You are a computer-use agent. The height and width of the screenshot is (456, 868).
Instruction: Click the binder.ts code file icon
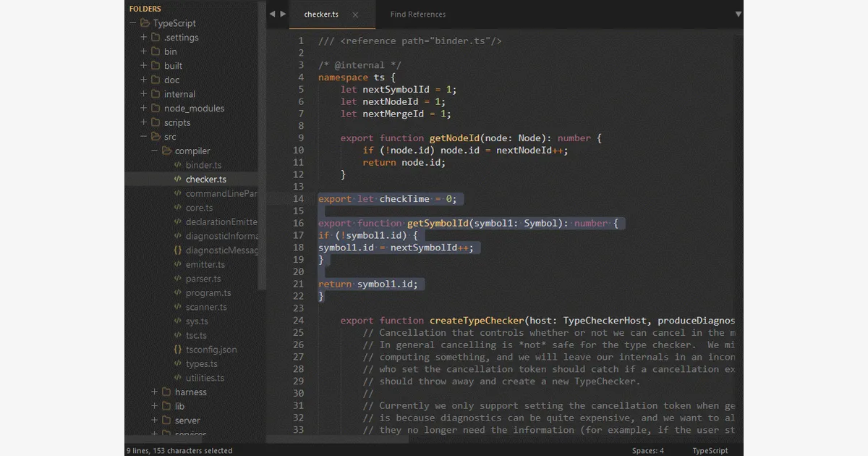(177, 165)
